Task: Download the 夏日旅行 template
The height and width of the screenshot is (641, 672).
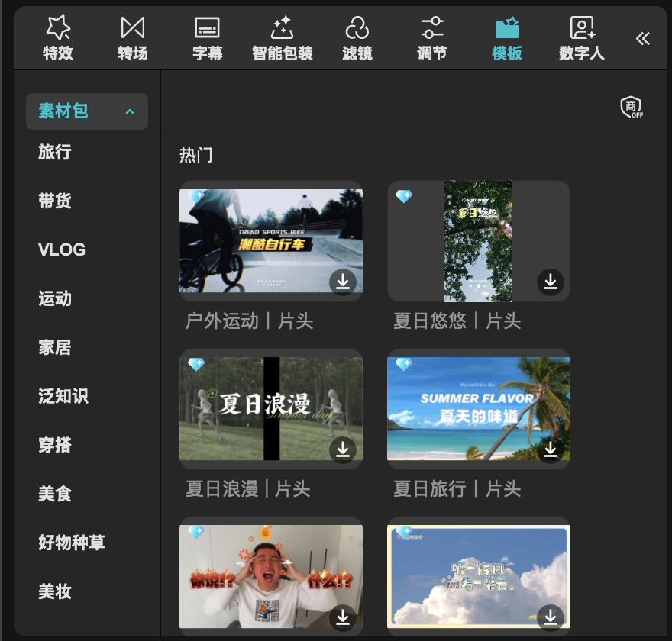Action: (551, 449)
